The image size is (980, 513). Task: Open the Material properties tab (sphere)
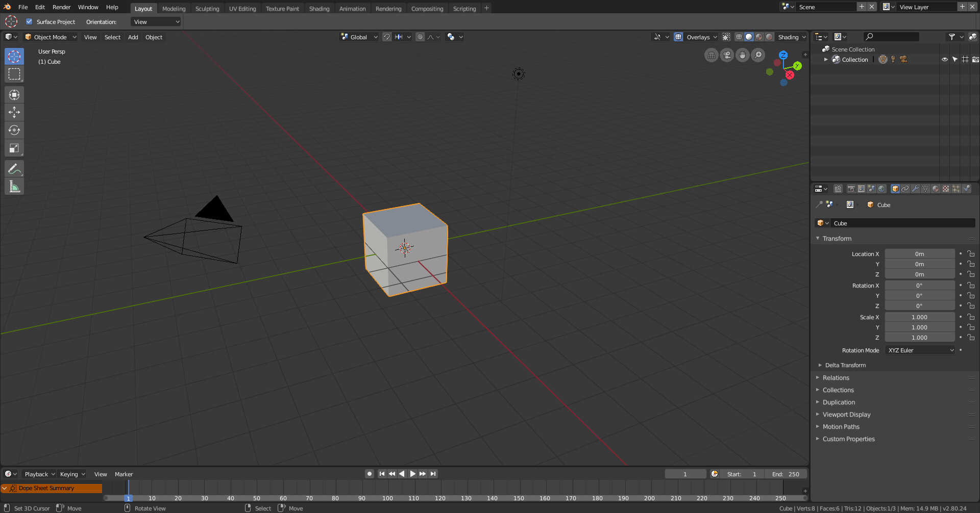936,189
